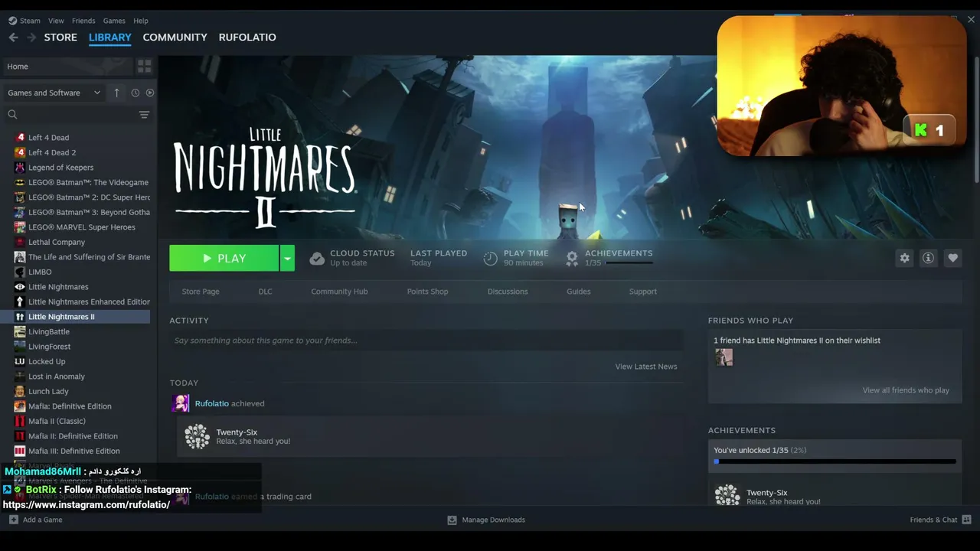
Task: Open friend avatar under Friends Who Play
Action: (724, 357)
